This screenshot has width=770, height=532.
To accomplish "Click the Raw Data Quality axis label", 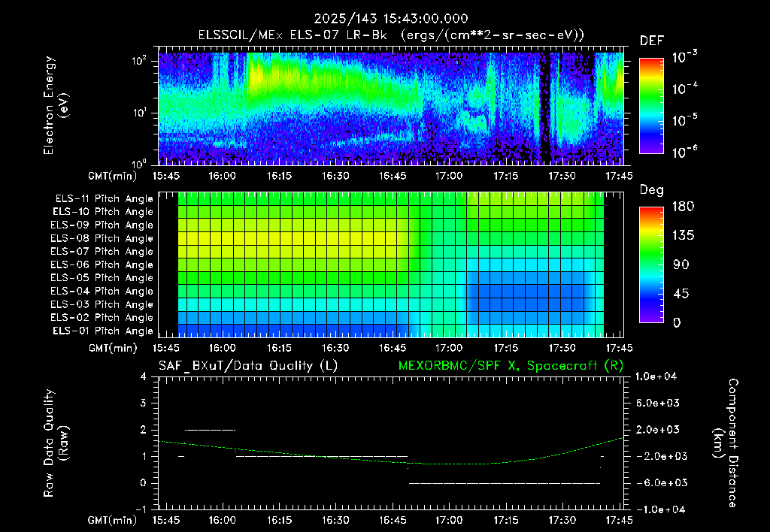I will click(x=56, y=443).
